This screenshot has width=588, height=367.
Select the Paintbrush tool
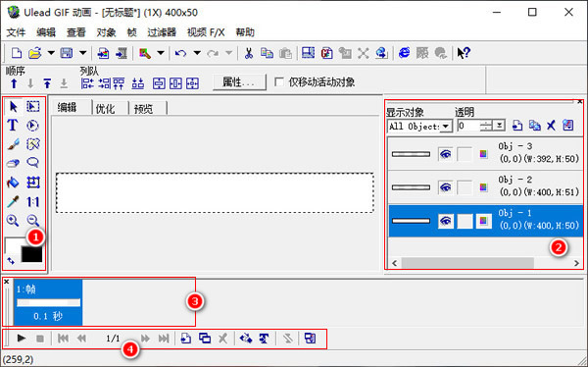[13, 144]
